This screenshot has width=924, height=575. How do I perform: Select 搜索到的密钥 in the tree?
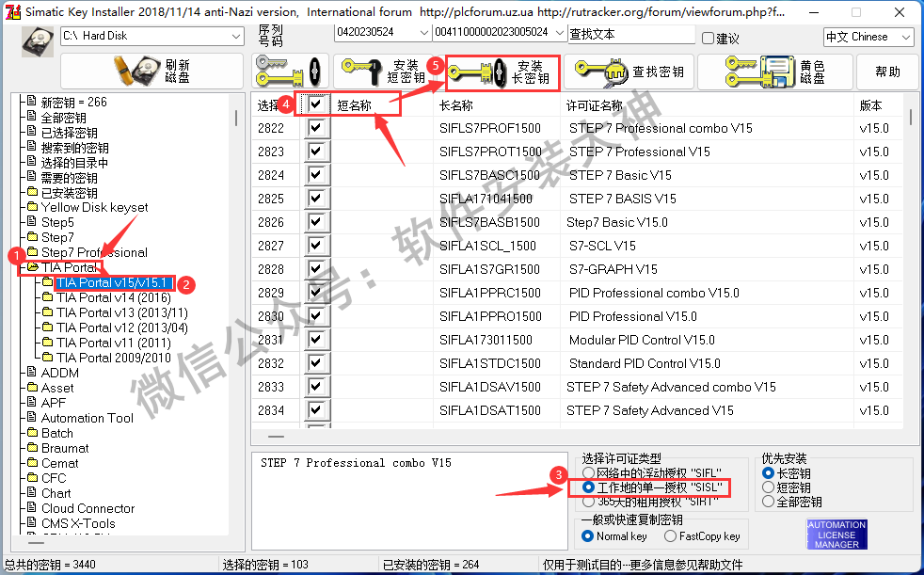point(75,148)
